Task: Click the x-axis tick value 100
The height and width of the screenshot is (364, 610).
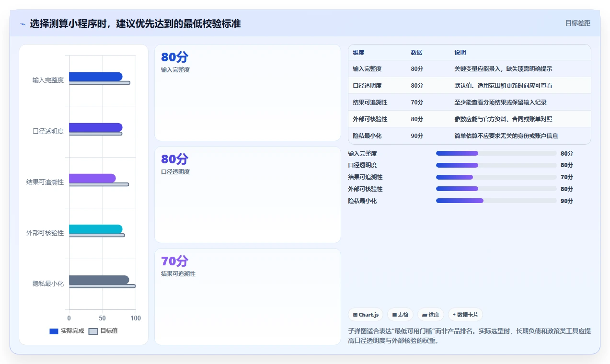Action: coord(136,318)
